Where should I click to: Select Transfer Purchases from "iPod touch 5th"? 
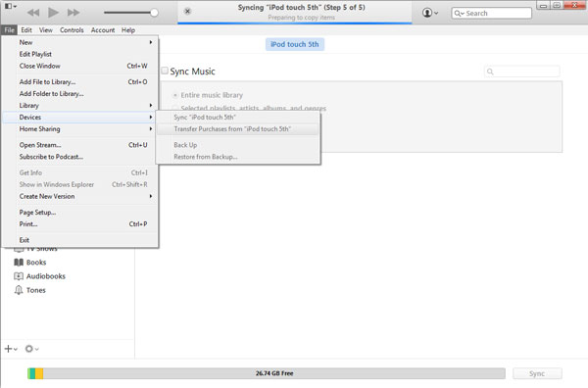click(x=238, y=129)
